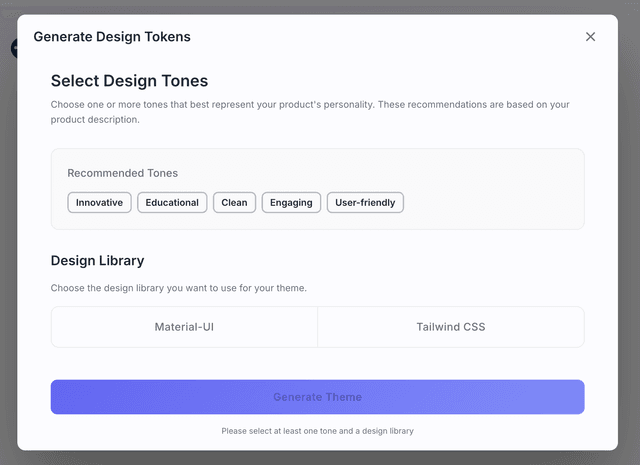Select the Educational tone chip

(x=172, y=202)
